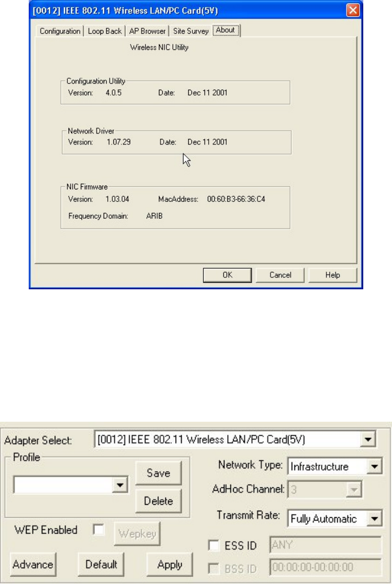Click the Wepkey button
The image size is (392, 584).
137,534
